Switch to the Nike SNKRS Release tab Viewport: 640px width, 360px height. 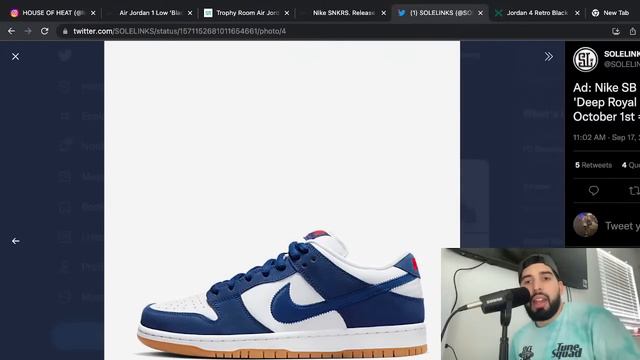pyautogui.click(x=343, y=13)
